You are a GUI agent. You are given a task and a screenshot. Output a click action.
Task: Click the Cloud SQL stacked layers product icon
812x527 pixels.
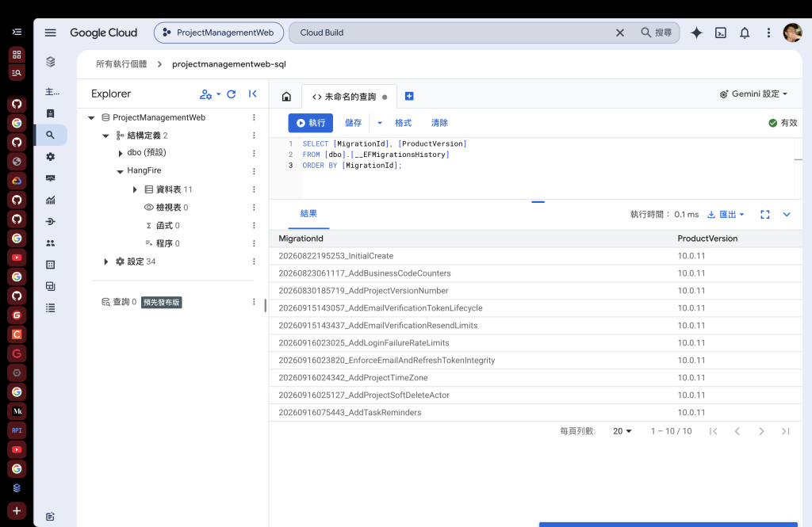pos(50,62)
